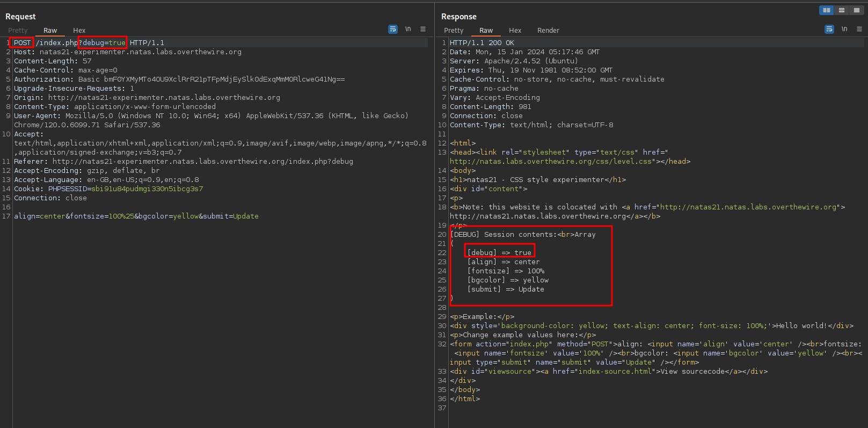The height and width of the screenshot is (428, 868).
Task: Click the POST method in request line
Action: click(22, 43)
